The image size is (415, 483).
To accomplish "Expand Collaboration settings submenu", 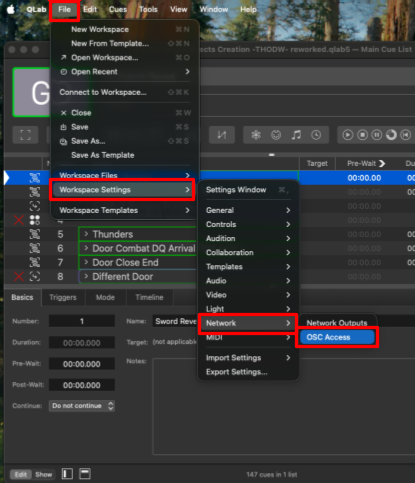I will pyautogui.click(x=248, y=253).
